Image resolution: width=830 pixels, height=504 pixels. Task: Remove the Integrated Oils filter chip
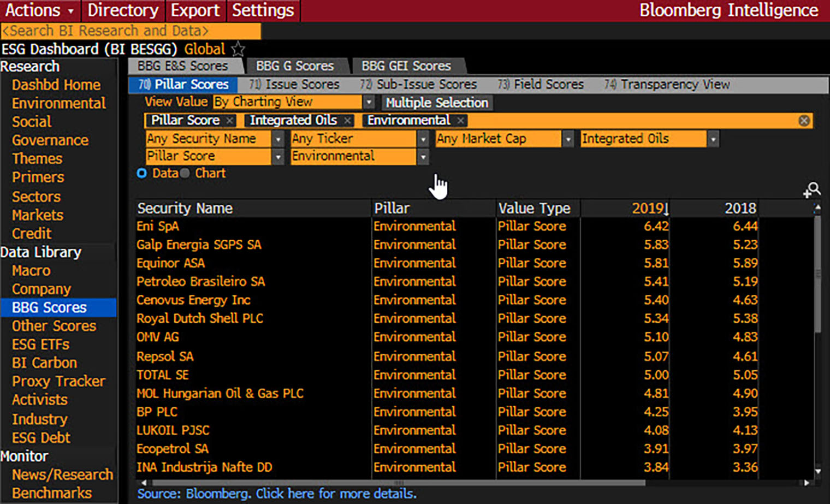(347, 121)
